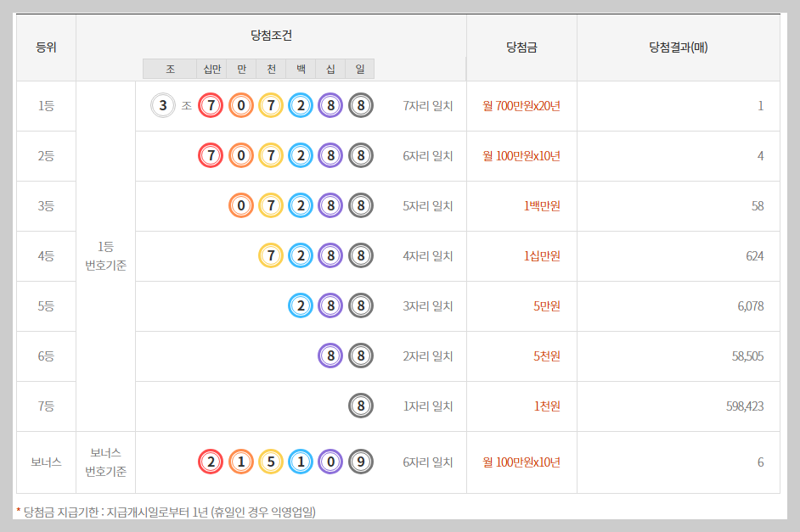
Task: Select the 2등 rank cell
Action: [x=46, y=156]
